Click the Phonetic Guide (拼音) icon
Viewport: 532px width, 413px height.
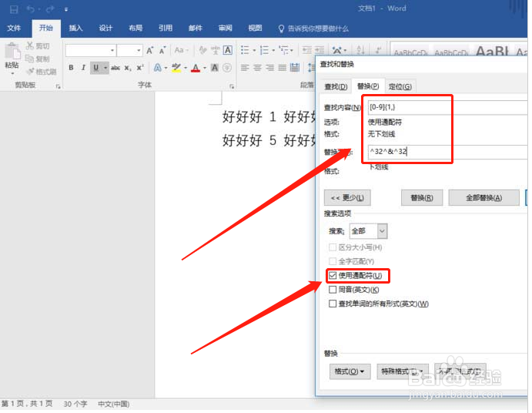216,50
